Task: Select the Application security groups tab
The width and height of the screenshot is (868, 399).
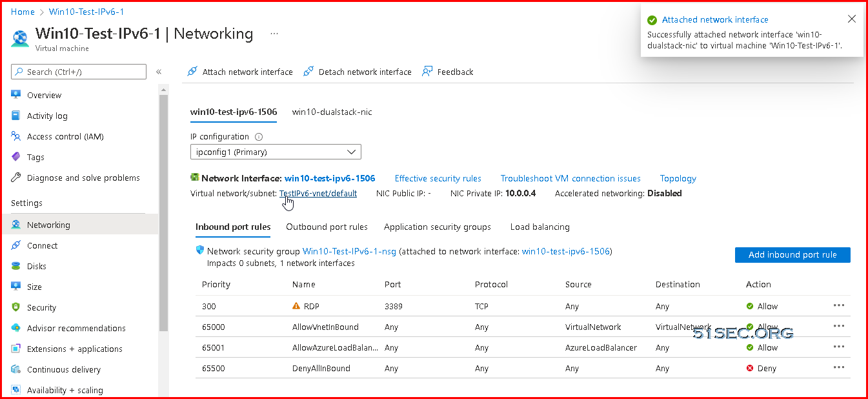Action: [x=438, y=227]
